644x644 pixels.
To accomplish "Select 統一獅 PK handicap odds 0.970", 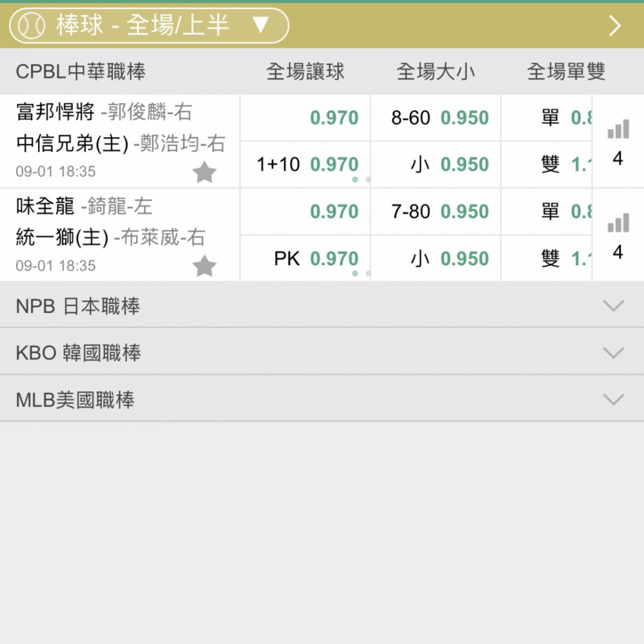I will 305,258.
